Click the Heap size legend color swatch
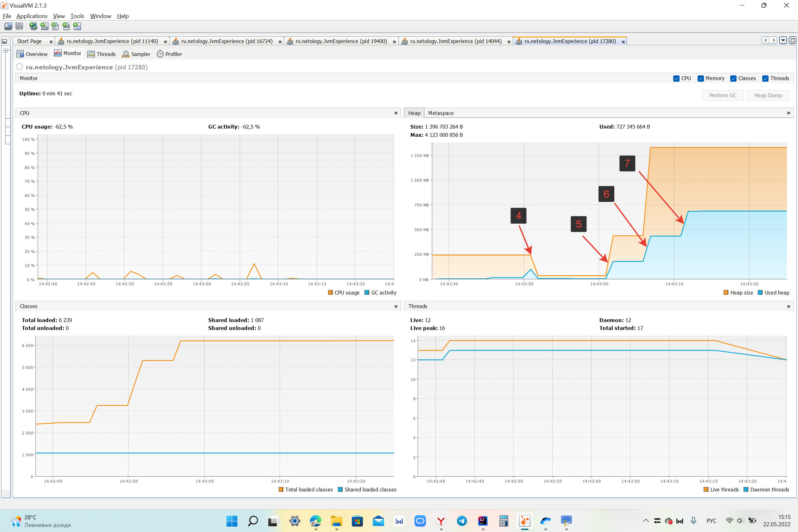Viewport: 798px width, 532px height. tap(726, 293)
